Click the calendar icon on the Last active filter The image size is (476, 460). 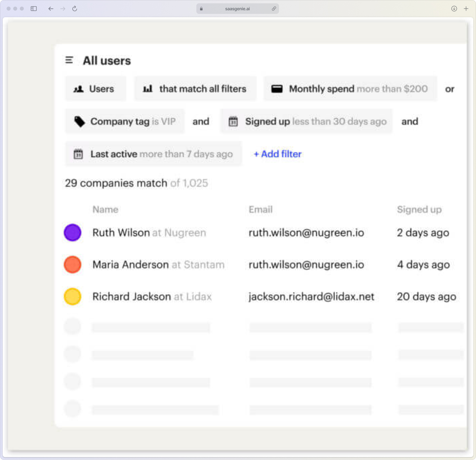click(78, 154)
